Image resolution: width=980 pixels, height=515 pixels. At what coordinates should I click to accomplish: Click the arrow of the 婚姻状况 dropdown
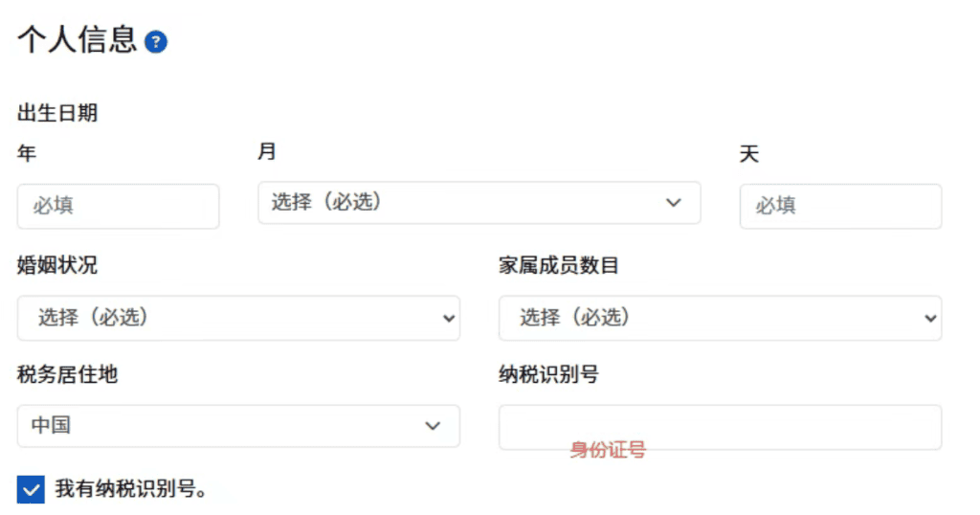tap(449, 319)
